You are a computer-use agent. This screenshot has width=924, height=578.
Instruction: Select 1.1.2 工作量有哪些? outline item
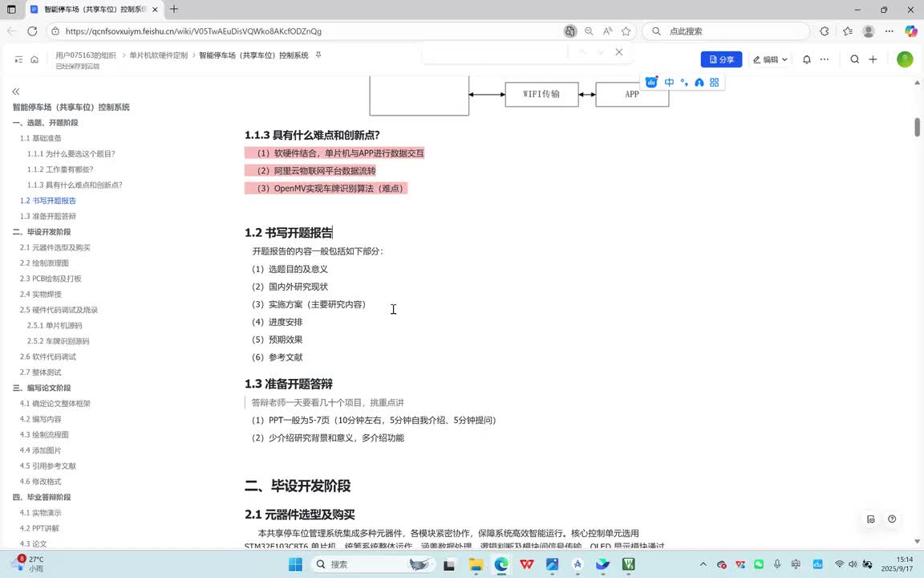pyautogui.click(x=60, y=169)
